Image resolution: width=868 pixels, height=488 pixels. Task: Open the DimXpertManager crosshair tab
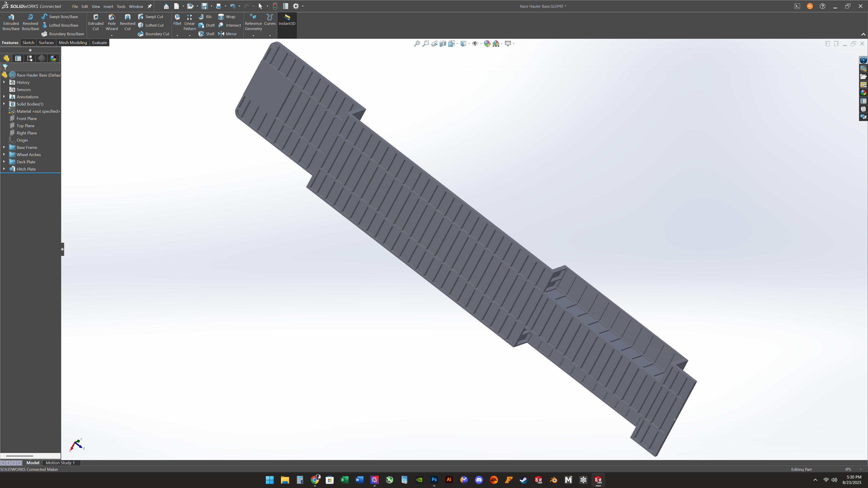point(41,58)
